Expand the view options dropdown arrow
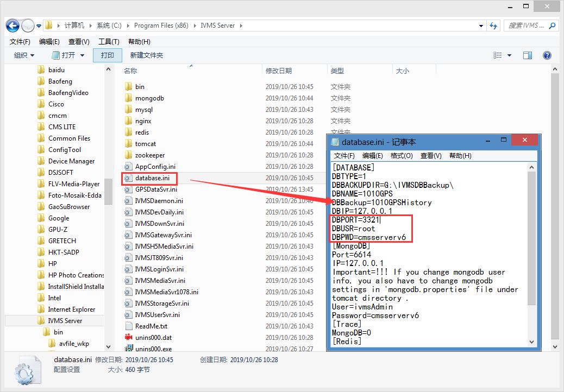Image resolution: width=564 pixels, height=392 pixels. (509, 55)
